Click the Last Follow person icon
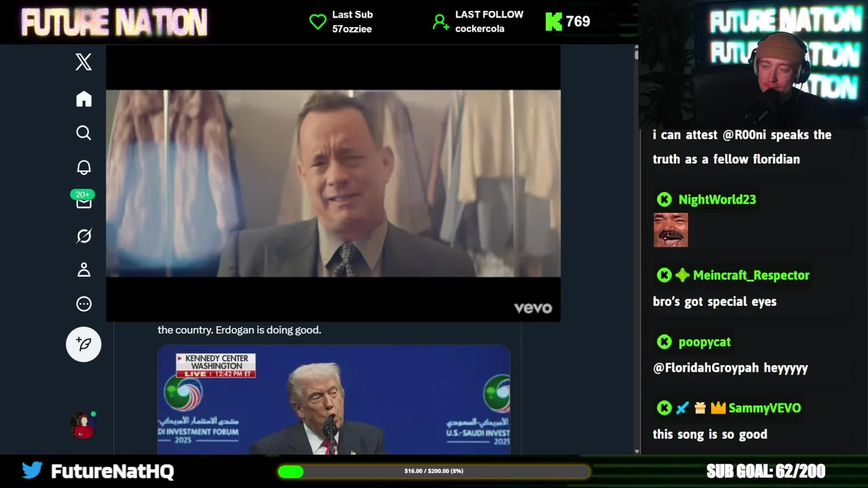Image resolution: width=868 pixels, height=488 pixels. pos(441,22)
